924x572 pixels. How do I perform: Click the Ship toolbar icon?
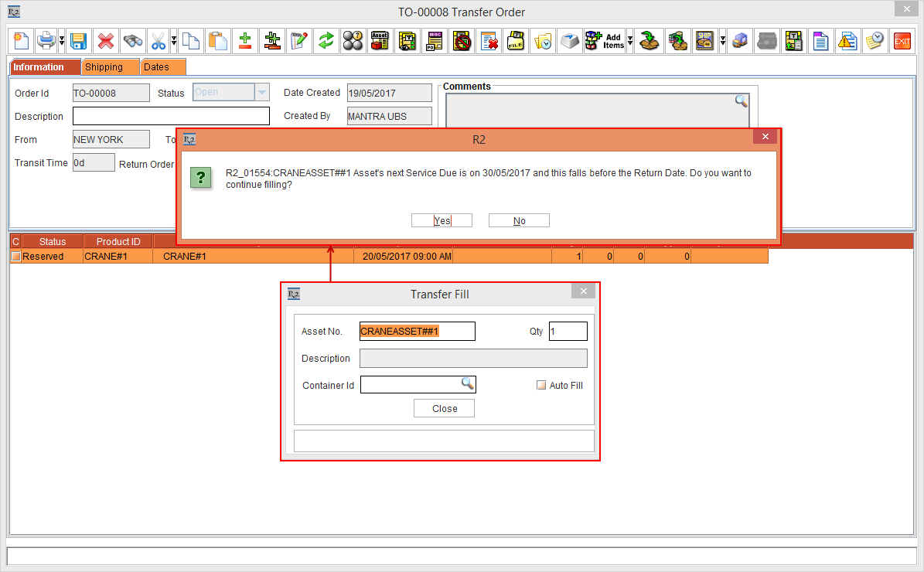[704, 41]
